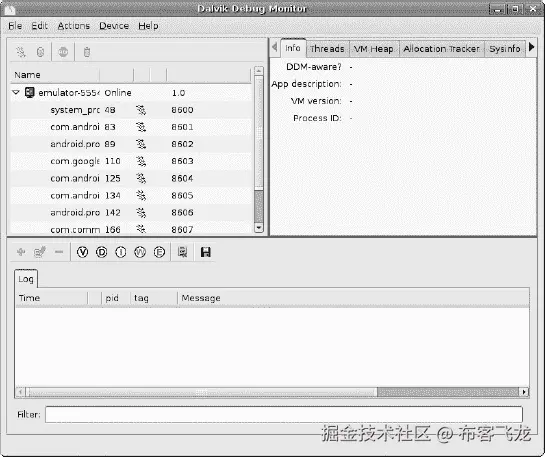
Task: Click debug icon in the 8606 row
Action: (141, 212)
